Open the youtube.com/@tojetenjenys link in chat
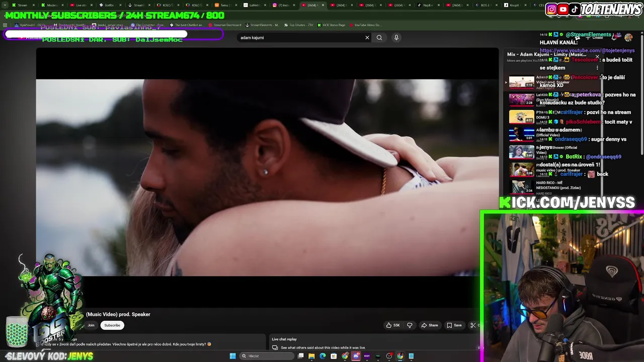644x362 pixels. pos(588,51)
